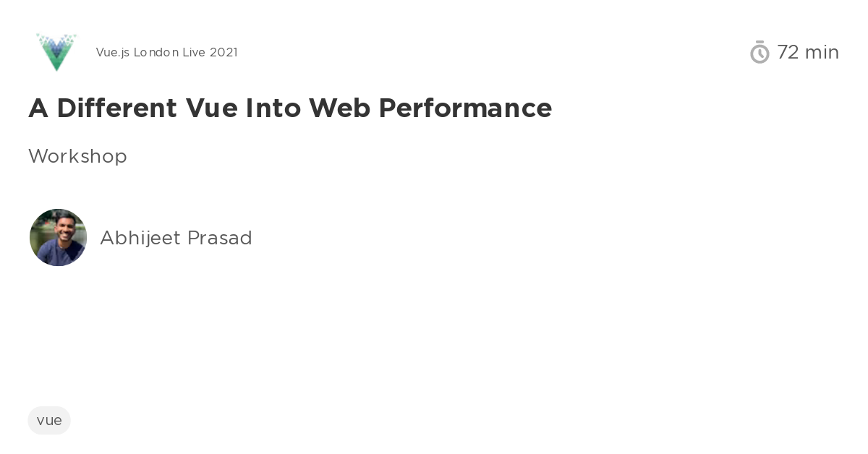Click the surname Prasad
This screenshot has width=868, height=454.
220,238
